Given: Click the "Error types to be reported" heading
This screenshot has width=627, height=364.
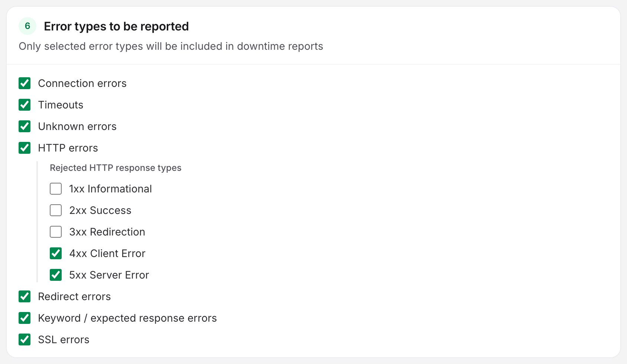Looking at the screenshot, I should tap(116, 26).
